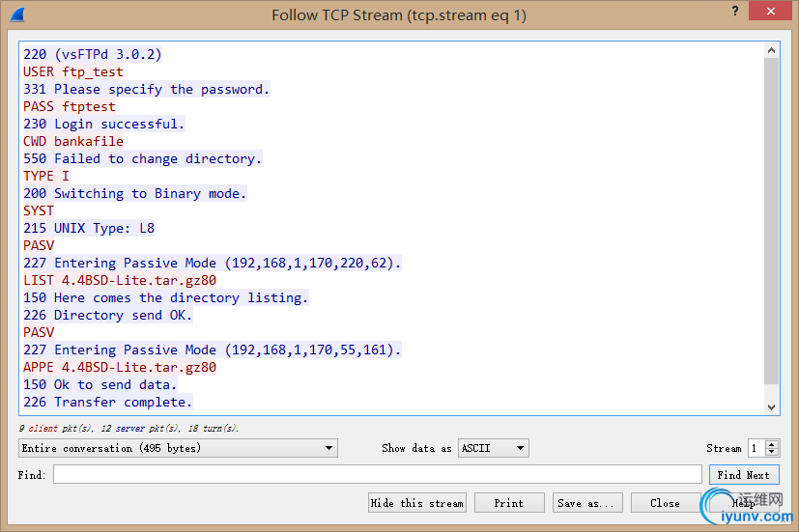Increase the Stream number with up arrow

pyautogui.click(x=772, y=444)
